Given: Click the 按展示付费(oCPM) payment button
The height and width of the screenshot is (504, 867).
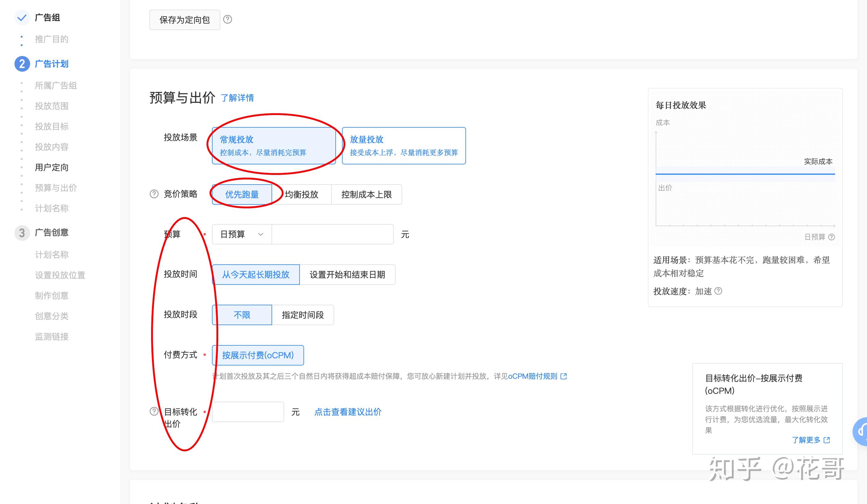Looking at the screenshot, I should pos(258,355).
